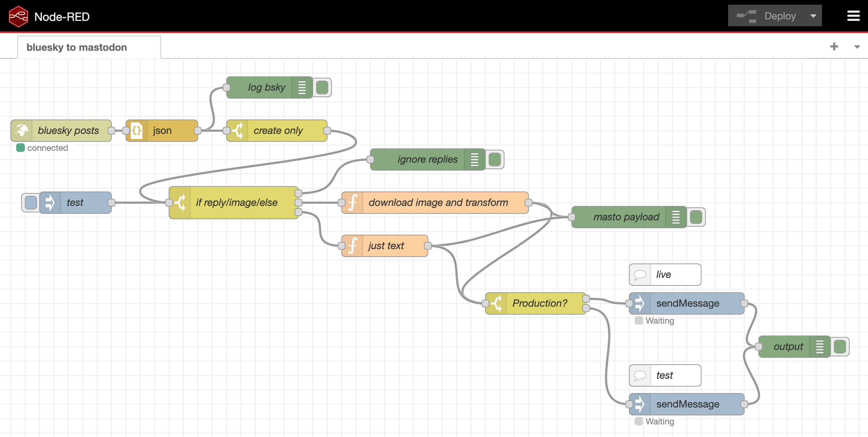Click the debug message icon on 'ignore replies'
The width and height of the screenshot is (868, 437).
[475, 159]
